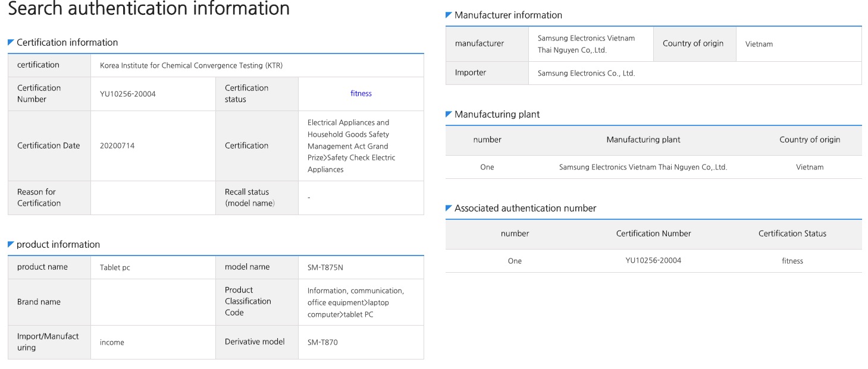Click the "Product Classification Code" label
868x369 pixels.
point(248,301)
